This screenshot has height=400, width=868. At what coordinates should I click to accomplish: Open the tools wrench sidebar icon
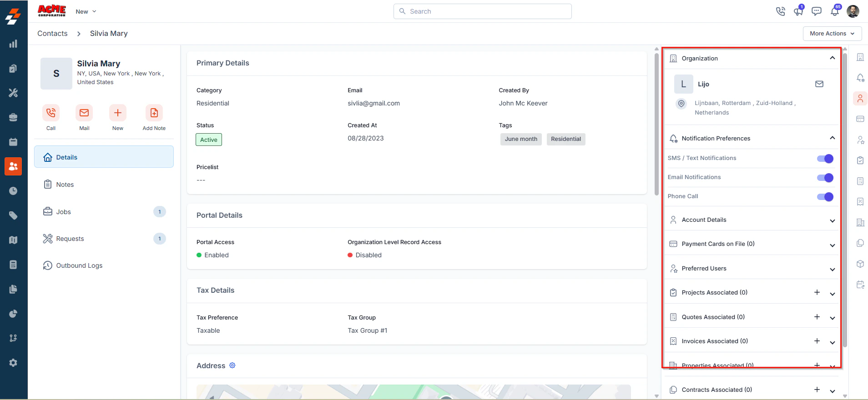pyautogui.click(x=13, y=93)
